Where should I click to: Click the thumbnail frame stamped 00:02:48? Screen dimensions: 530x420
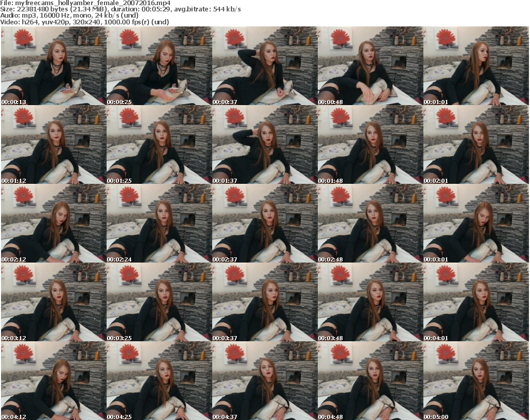tap(370, 224)
